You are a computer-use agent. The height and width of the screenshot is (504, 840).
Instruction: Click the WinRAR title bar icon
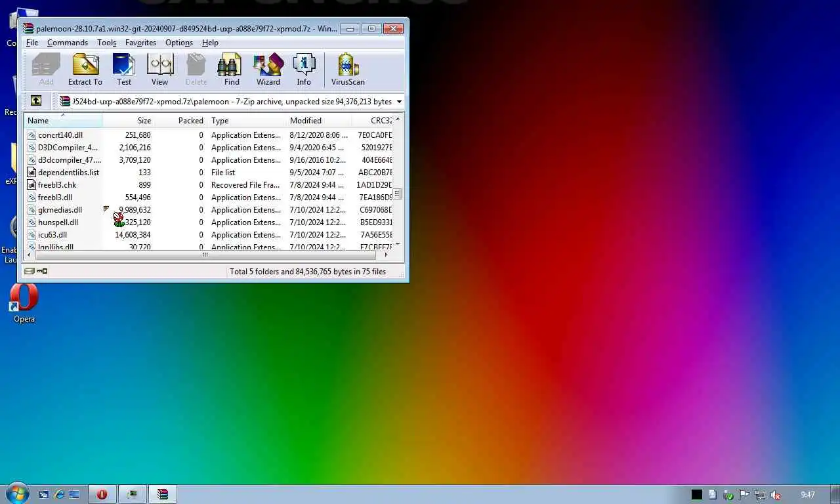coord(28,28)
